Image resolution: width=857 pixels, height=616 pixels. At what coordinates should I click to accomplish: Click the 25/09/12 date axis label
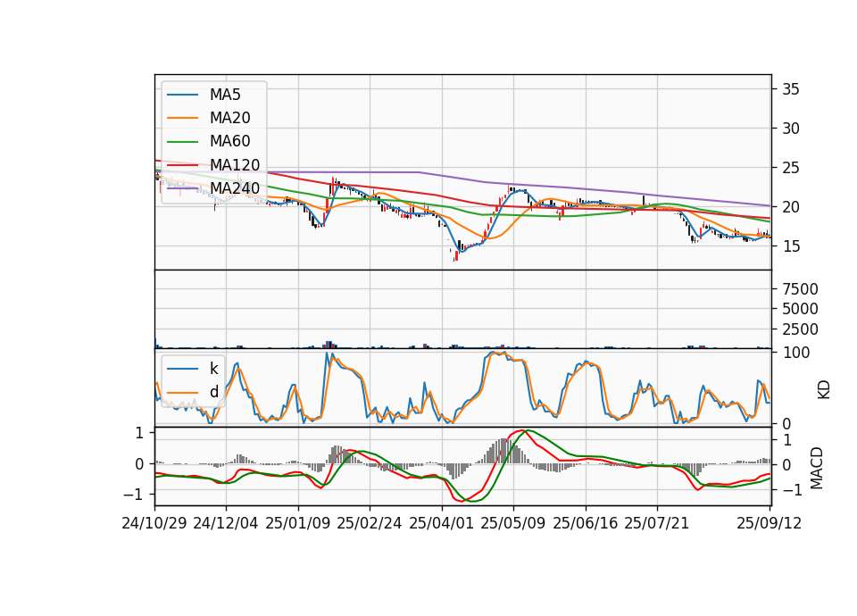[x=769, y=523]
